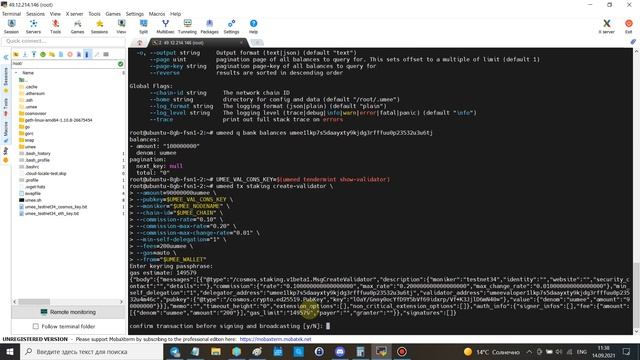Image resolution: width=640 pixels, height=360 pixels.
Task: Open Telegram from the taskbar
Action: click(x=175, y=351)
